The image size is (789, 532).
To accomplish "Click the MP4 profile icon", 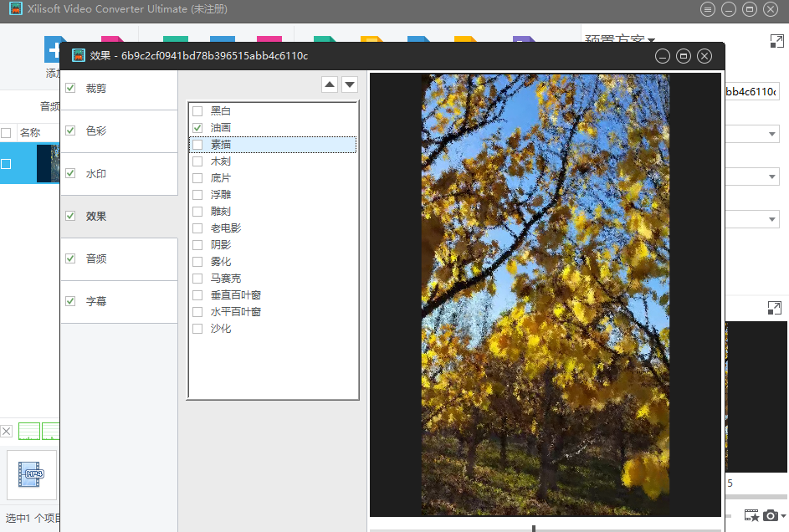I will click(x=33, y=474).
